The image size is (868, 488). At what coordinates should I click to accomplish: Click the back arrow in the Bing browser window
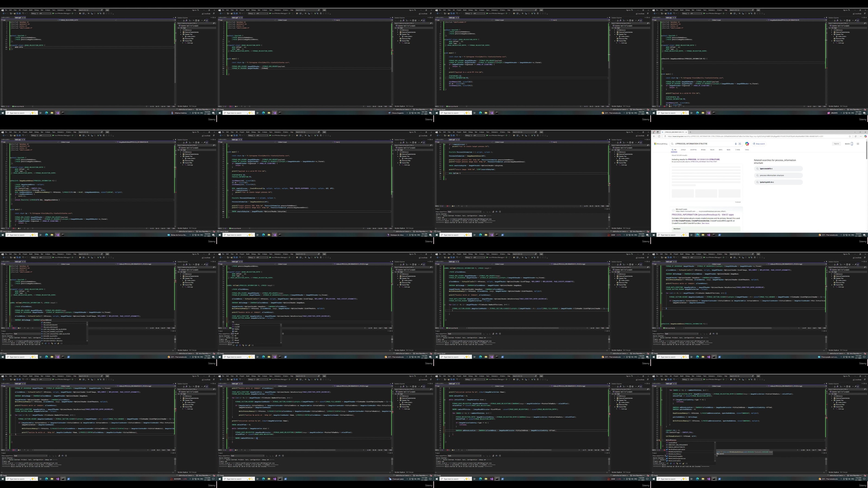click(x=654, y=136)
